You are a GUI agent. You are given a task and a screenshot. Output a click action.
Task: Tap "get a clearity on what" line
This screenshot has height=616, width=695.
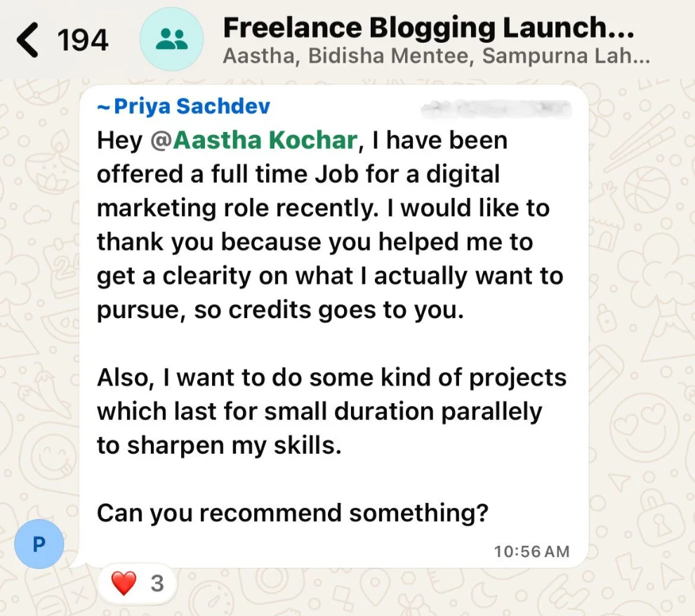329,276
